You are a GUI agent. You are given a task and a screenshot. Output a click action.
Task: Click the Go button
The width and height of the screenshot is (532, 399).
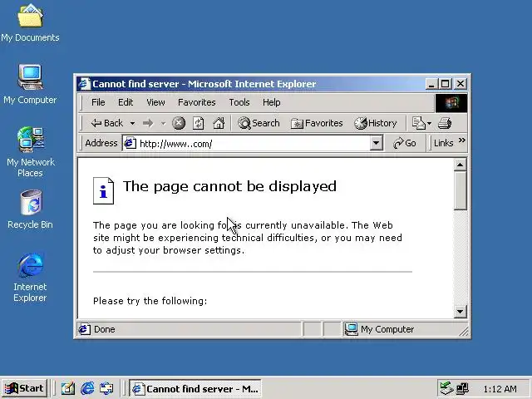coord(405,143)
